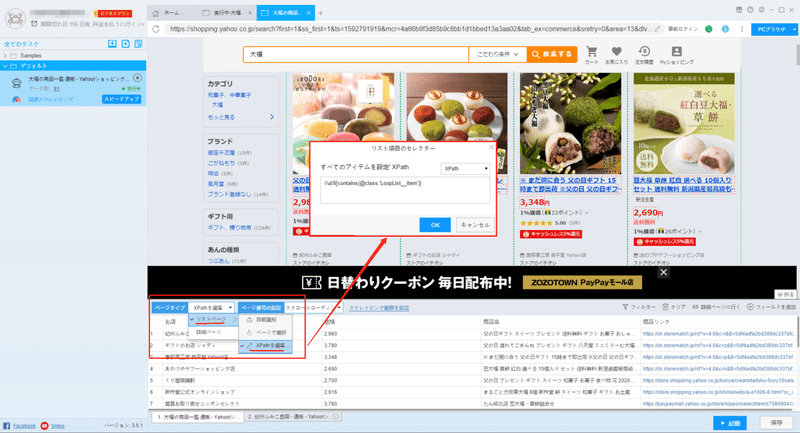Image resolution: width=800 pixels, height=433 pixels.
Task: Click the 起動 start button
Action: click(x=730, y=423)
